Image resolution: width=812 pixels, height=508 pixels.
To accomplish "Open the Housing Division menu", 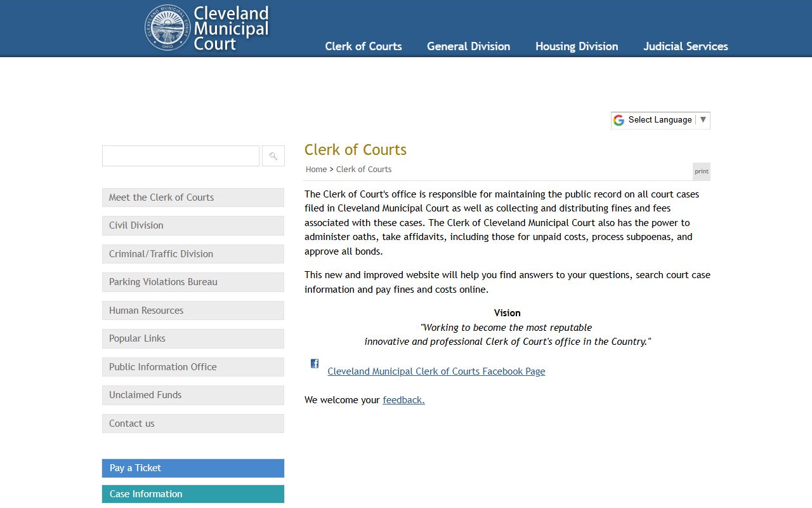I will coord(577,46).
